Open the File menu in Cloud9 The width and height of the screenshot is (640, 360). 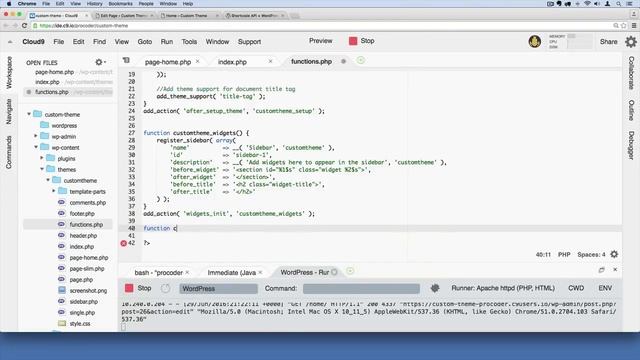[x=59, y=42]
